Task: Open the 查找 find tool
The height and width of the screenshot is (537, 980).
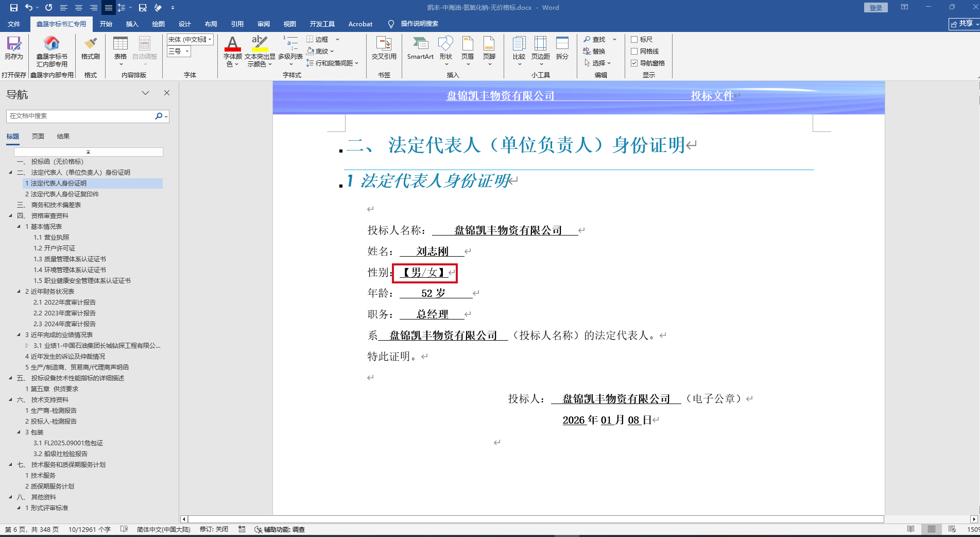Action: pyautogui.click(x=594, y=39)
